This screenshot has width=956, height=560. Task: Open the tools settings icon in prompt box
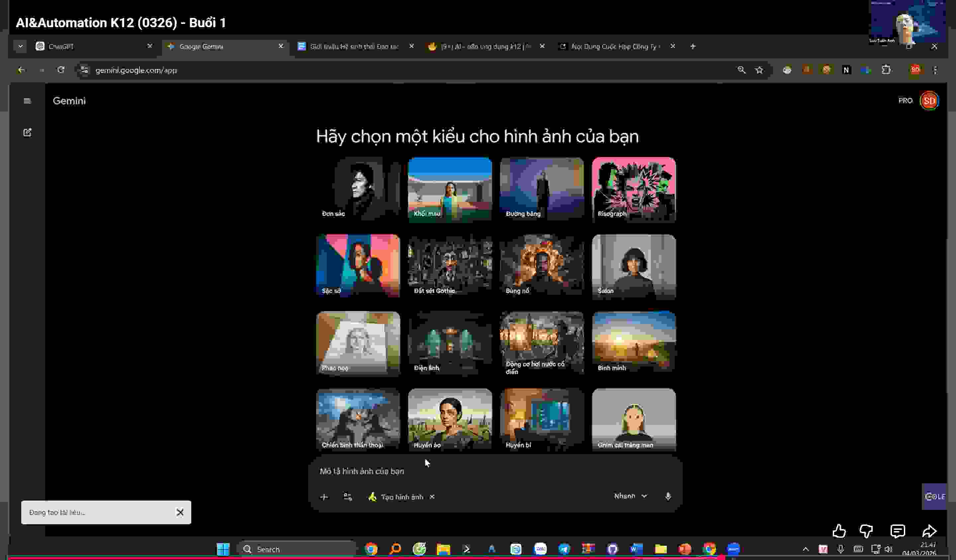(347, 497)
